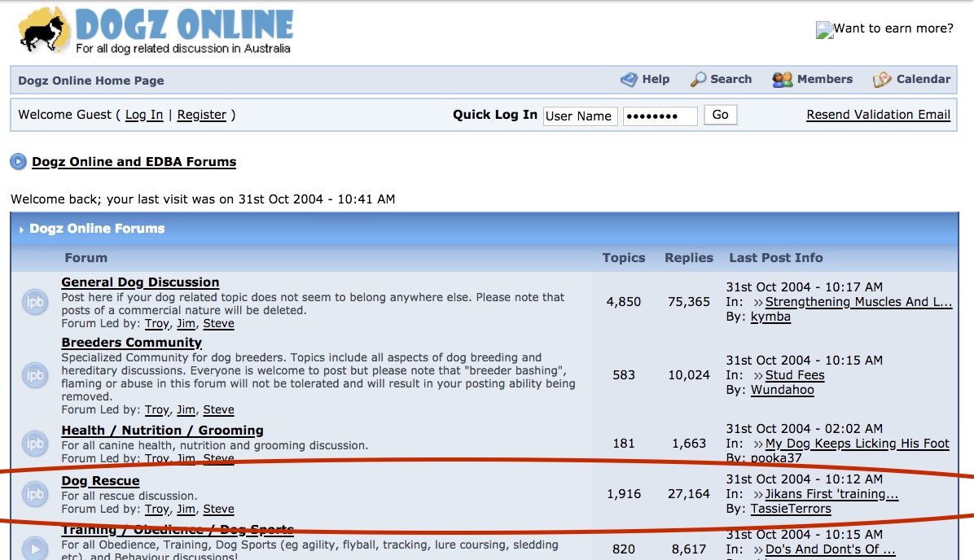Focus the quick login password field
The width and height of the screenshot is (974, 560).
pos(660,116)
